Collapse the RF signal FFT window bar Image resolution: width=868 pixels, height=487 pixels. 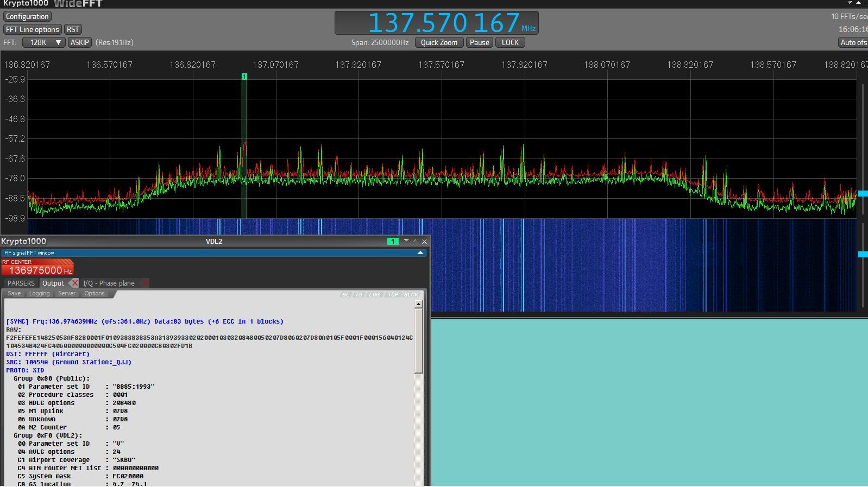(x=420, y=253)
